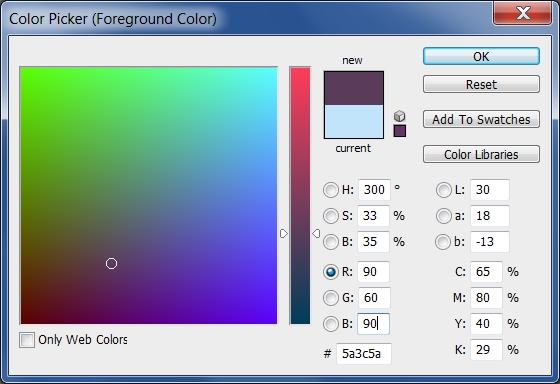Select the H hue radio button

tap(330, 190)
